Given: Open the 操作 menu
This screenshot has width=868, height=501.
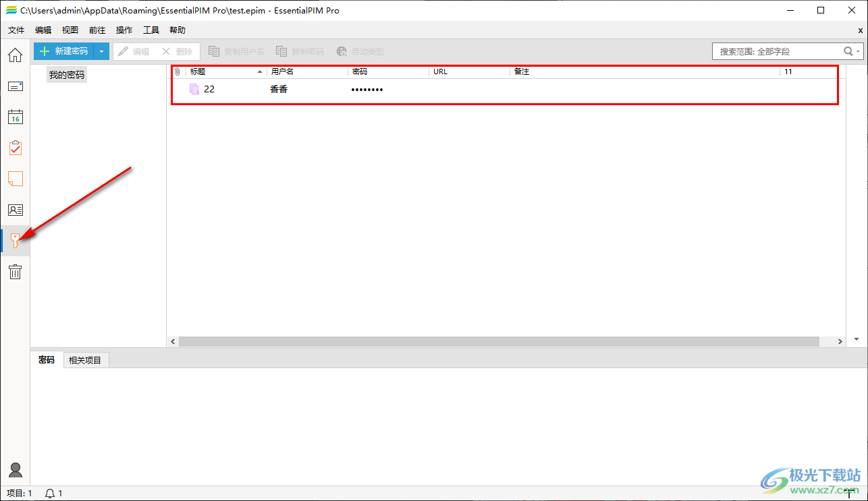Looking at the screenshot, I should 124,30.
